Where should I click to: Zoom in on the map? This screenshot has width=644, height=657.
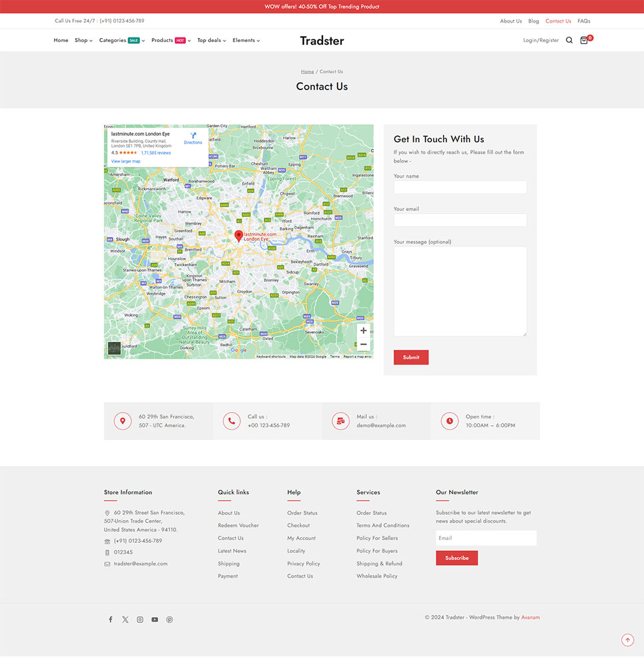(x=363, y=331)
